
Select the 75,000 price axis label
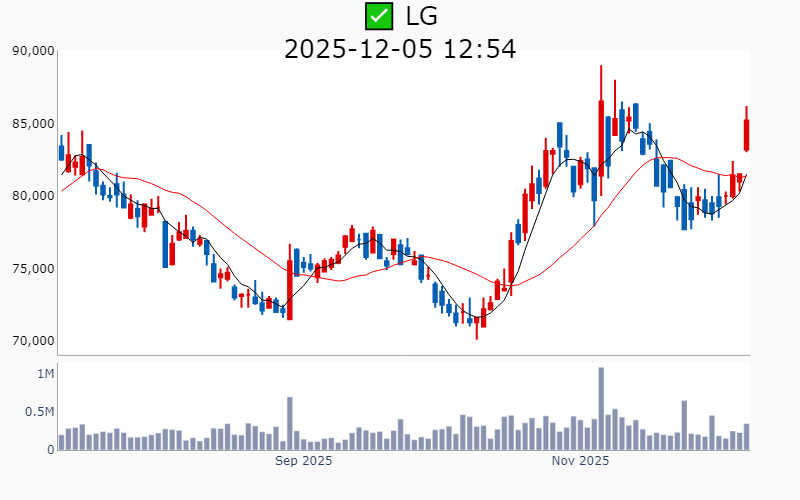(34, 269)
